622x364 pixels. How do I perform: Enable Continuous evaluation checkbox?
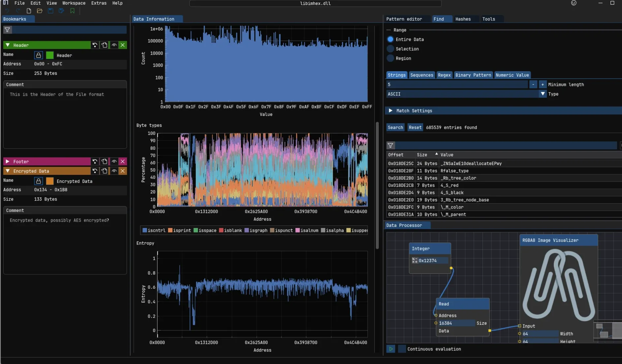point(402,349)
